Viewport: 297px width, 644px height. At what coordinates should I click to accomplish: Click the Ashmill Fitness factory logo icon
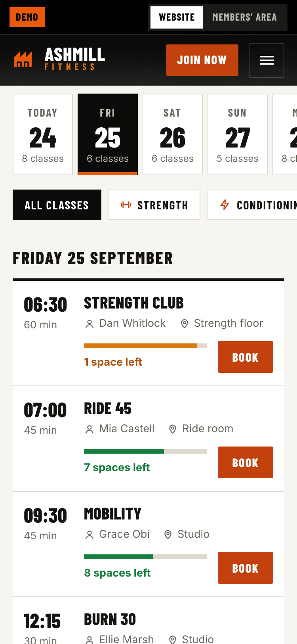coord(23,60)
